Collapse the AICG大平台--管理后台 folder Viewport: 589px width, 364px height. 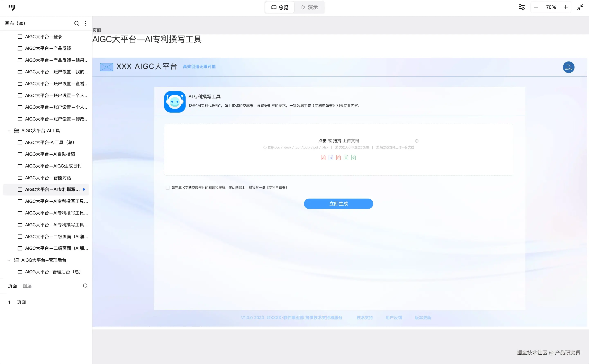9,260
